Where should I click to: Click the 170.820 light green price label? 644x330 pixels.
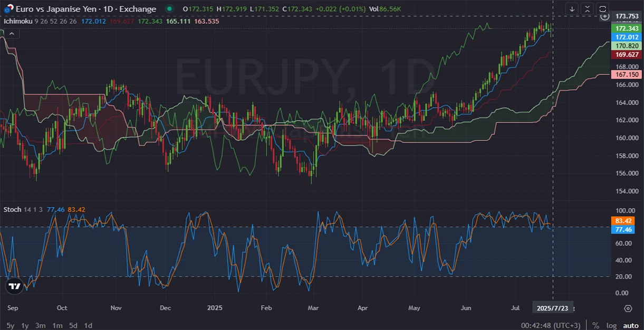tap(626, 46)
